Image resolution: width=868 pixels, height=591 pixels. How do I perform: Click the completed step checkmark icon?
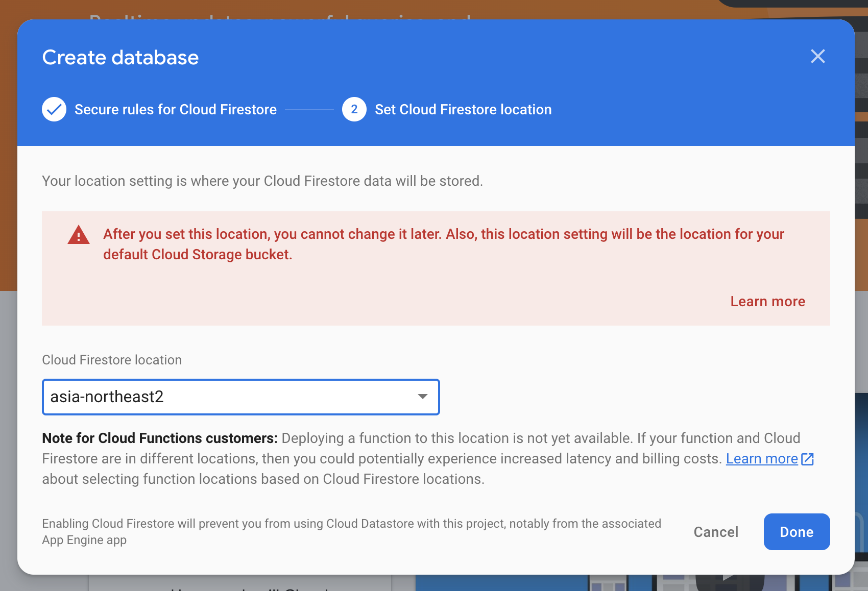tap(54, 109)
